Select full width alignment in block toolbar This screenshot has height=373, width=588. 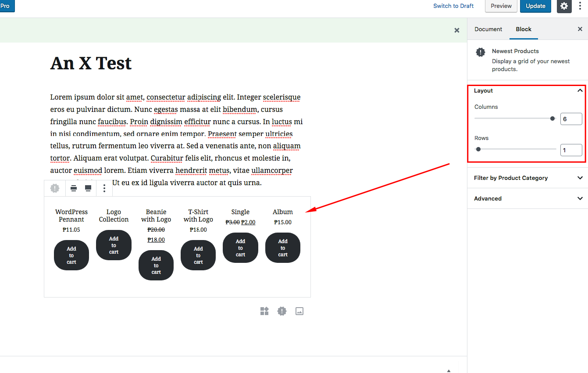point(88,188)
